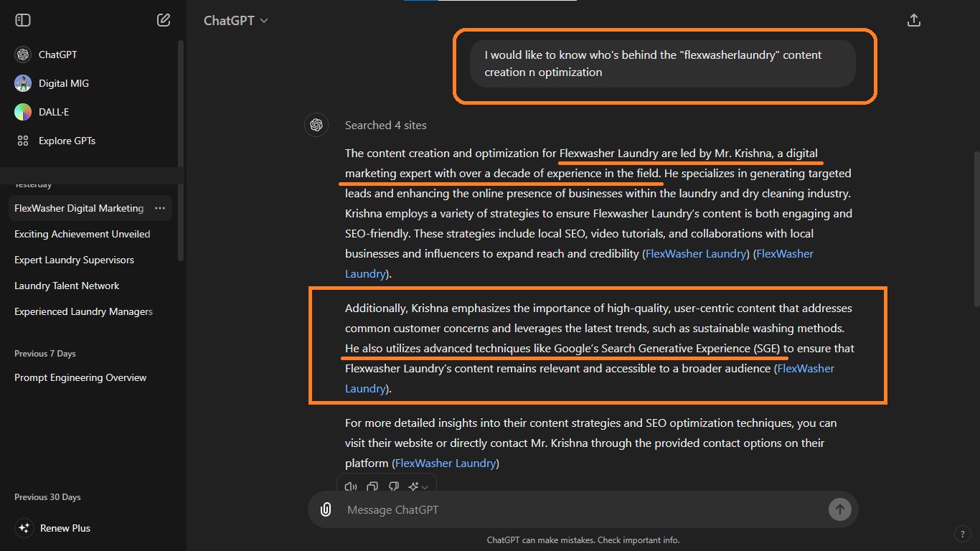
Task: Open the Exciting Achievement Unveiled chat
Action: pyautogui.click(x=83, y=234)
